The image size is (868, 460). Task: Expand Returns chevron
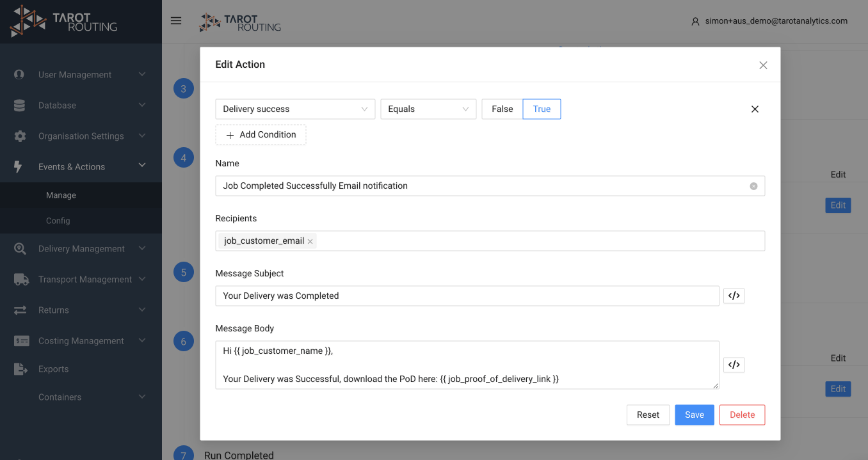[x=142, y=310]
